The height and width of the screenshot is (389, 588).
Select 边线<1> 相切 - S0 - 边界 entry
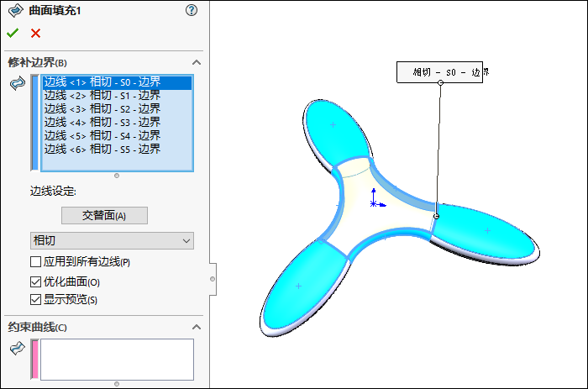[x=117, y=82]
